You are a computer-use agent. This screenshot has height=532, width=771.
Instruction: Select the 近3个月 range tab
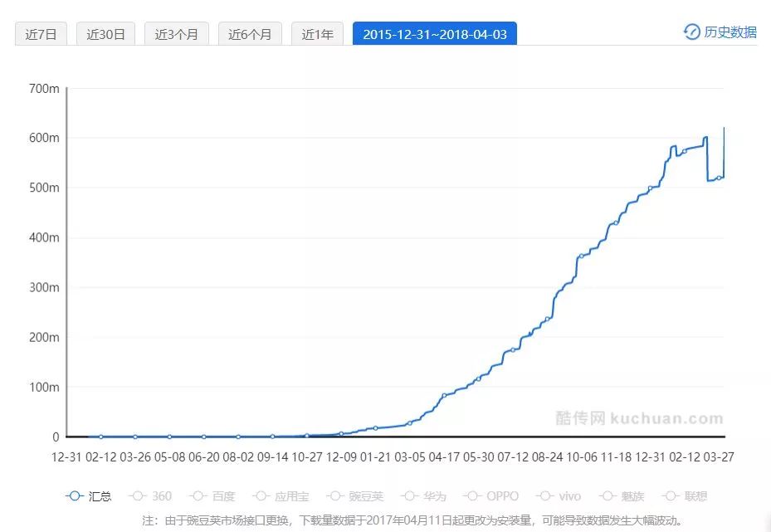click(x=176, y=34)
